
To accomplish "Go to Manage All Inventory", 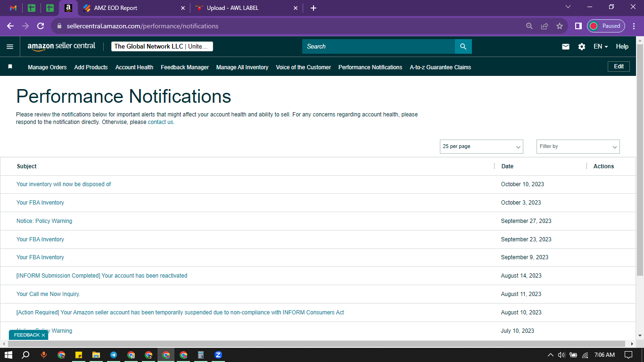I will point(242,67).
